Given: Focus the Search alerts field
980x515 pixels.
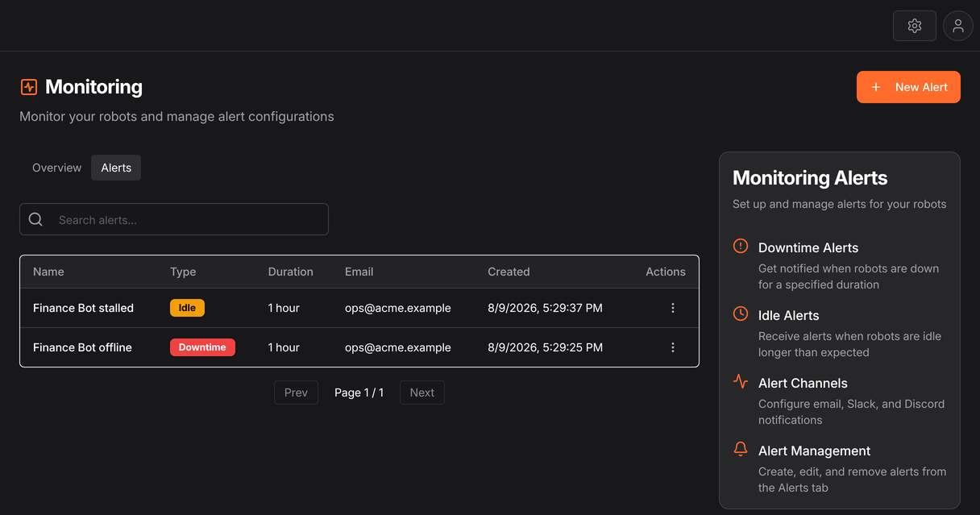Looking at the screenshot, I should [174, 219].
